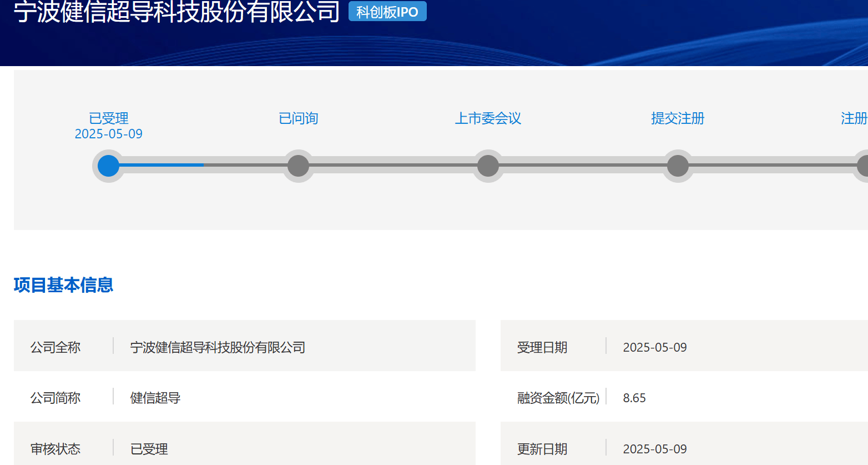
Task: Click the 已受理 value in 审核状态 row
Action: click(149, 449)
